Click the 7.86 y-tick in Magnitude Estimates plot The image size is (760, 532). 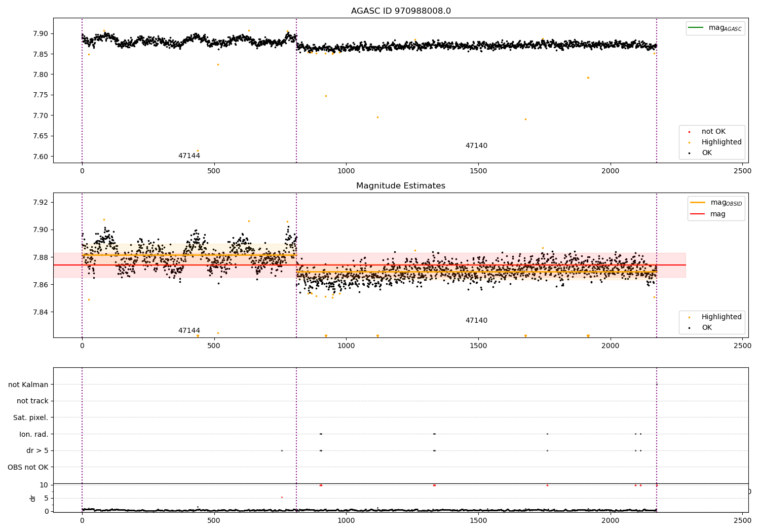[x=41, y=285]
